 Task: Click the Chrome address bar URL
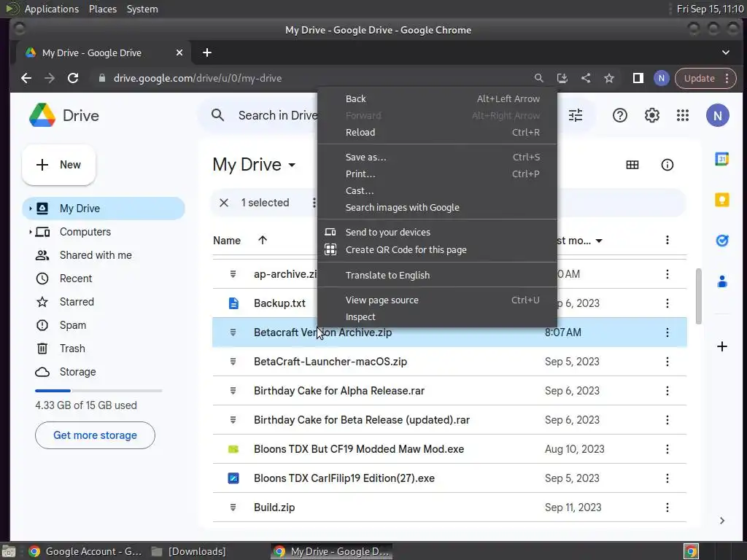pyautogui.click(x=197, y=78)
